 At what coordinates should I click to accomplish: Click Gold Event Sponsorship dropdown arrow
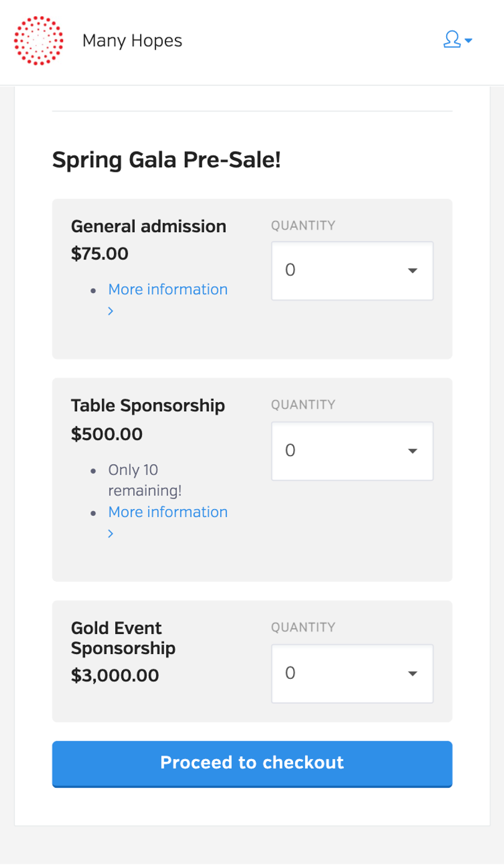tap(412, 674)
